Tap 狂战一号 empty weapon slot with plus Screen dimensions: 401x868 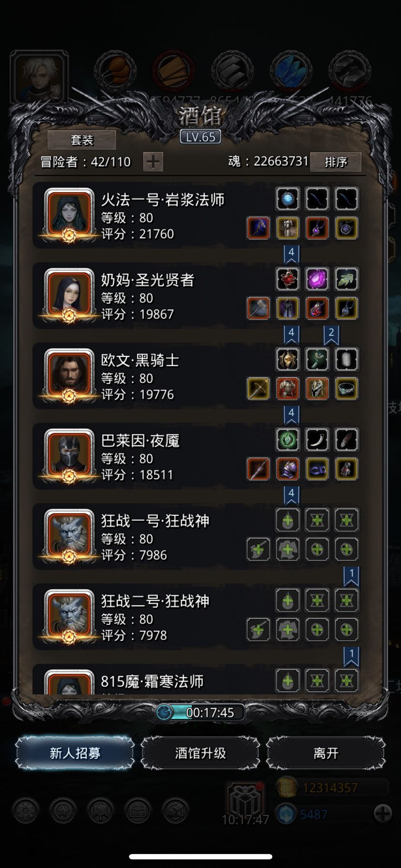258,549
